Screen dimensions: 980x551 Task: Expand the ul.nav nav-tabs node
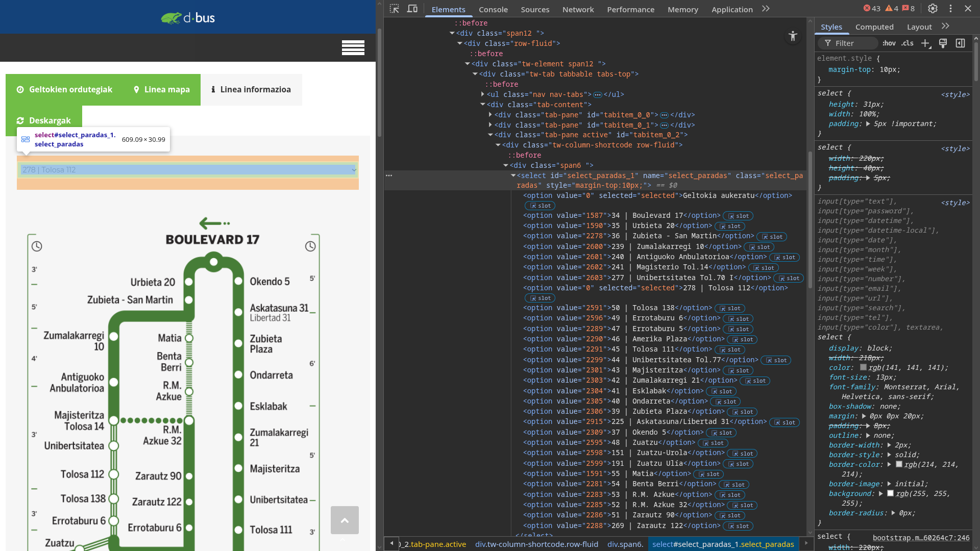[482, 94]
